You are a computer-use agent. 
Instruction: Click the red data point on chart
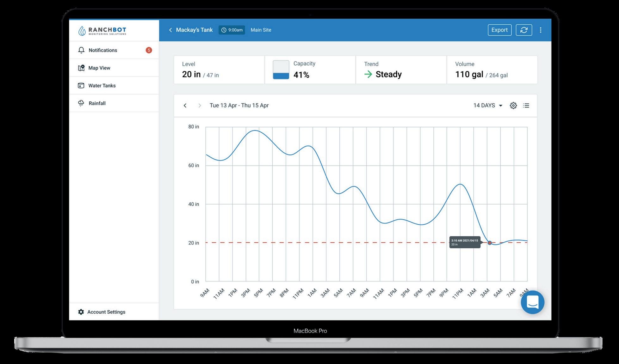tap(490, 243)
